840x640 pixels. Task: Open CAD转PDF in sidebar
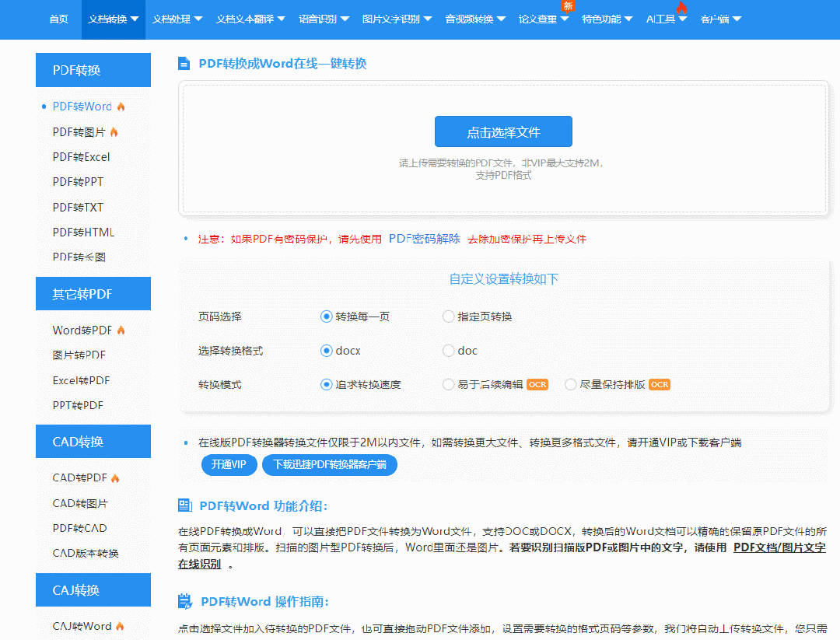click(80, 477)
